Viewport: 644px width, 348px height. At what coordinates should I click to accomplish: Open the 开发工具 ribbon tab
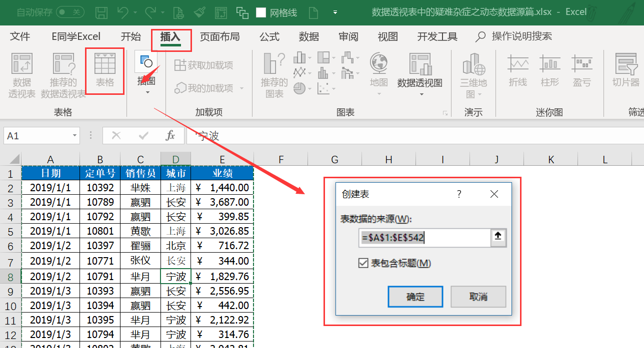436,36
